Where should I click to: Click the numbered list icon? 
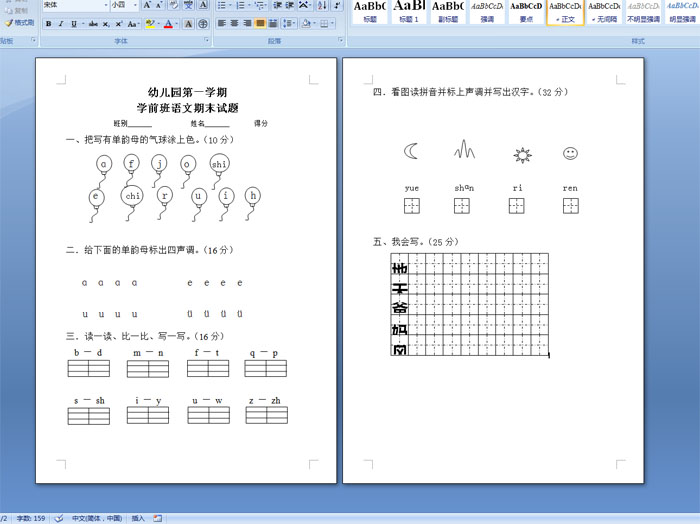click(x=242, y=5)
